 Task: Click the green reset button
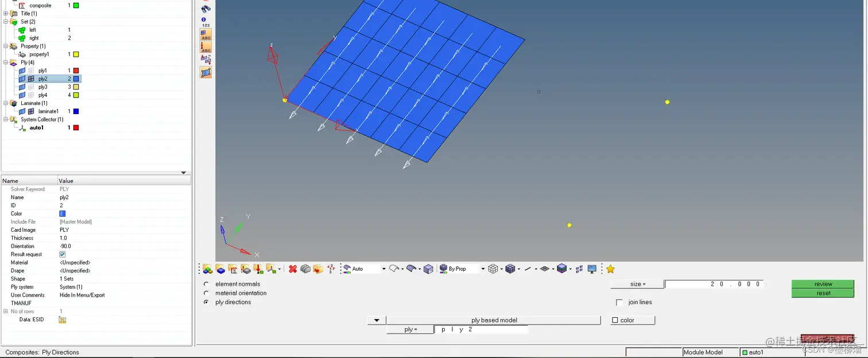(x=823, y=293)
